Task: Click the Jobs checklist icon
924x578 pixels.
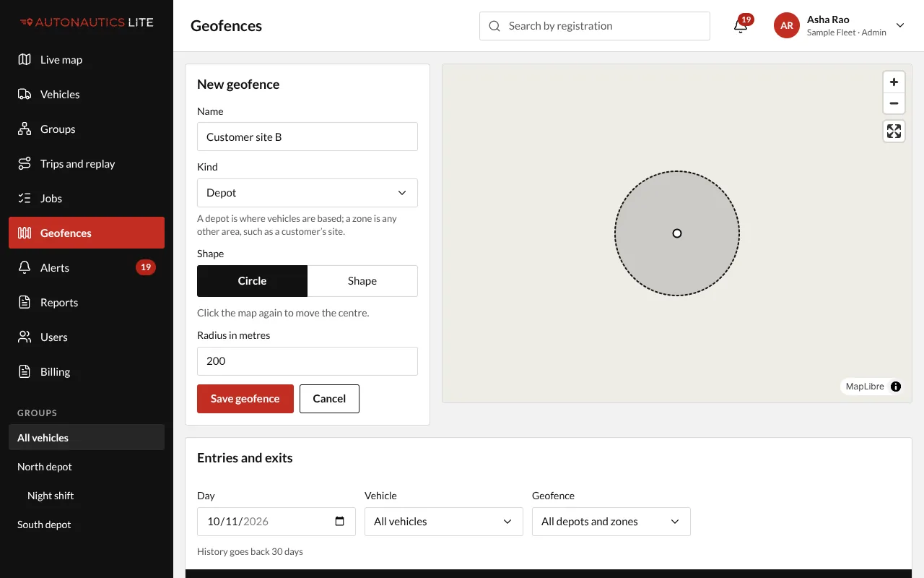Action: (x=25, y=198)
